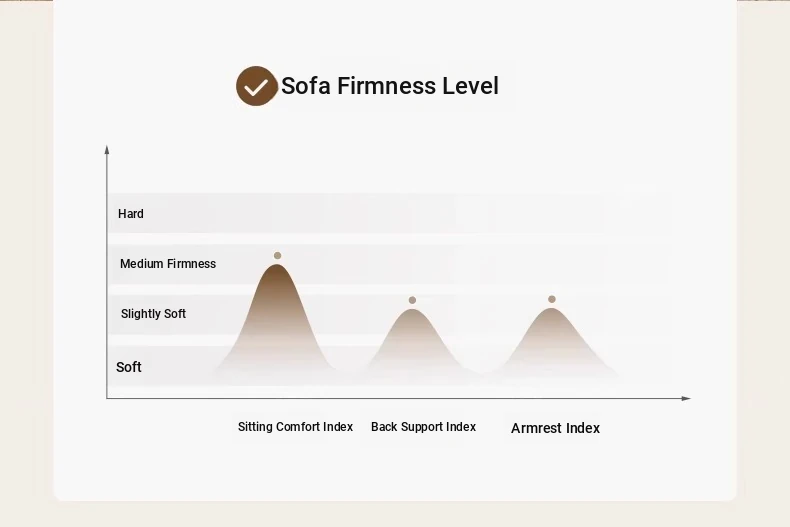This screenshot has height=527, width=790.
Task: Click the brown checkmark icon beside title
Action: coord(256,86)
